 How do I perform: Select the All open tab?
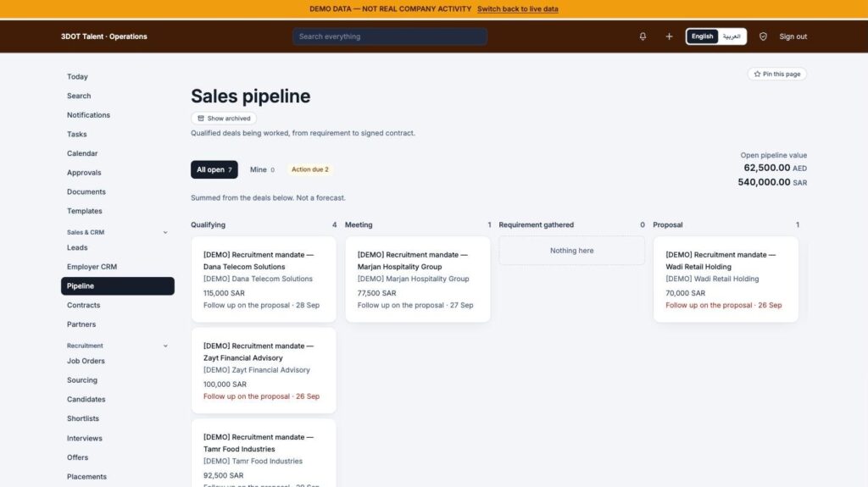click(214, 169)
